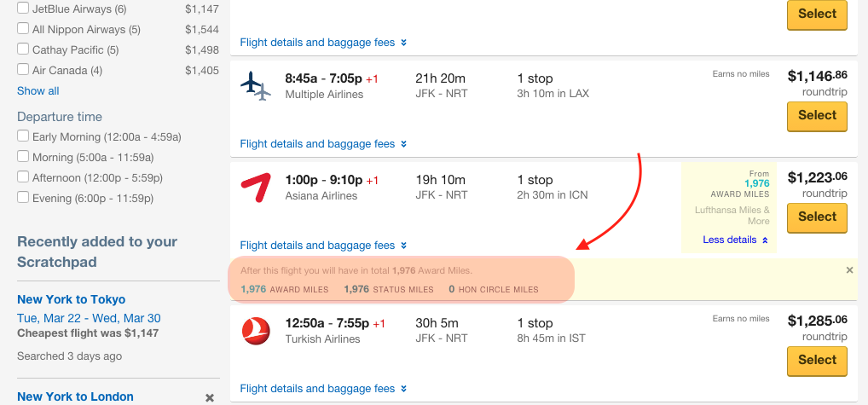Expand flight details for the Multiple Airlines flight
Viewport: 868px width, 405px height.
[x=318, y=144]
